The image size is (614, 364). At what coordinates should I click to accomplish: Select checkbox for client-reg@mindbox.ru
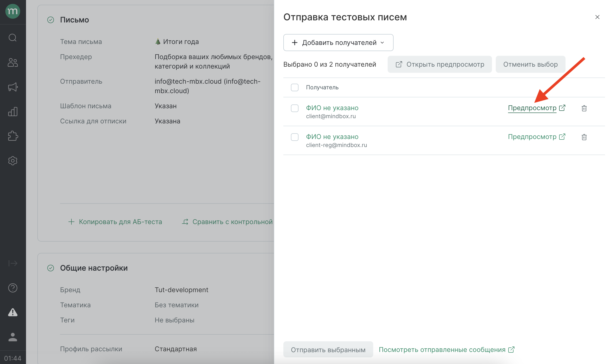click(294, 137)
